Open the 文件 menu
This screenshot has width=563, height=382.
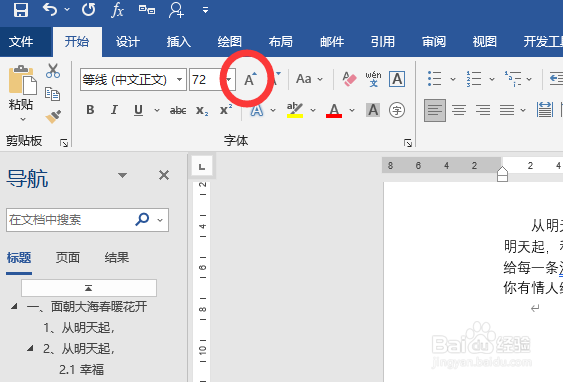point(21,42)
